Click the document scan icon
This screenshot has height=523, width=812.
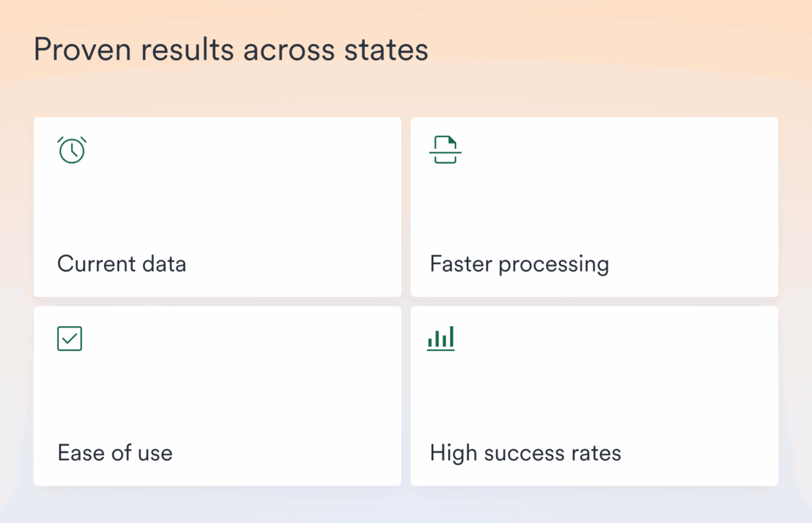(445, 150)
